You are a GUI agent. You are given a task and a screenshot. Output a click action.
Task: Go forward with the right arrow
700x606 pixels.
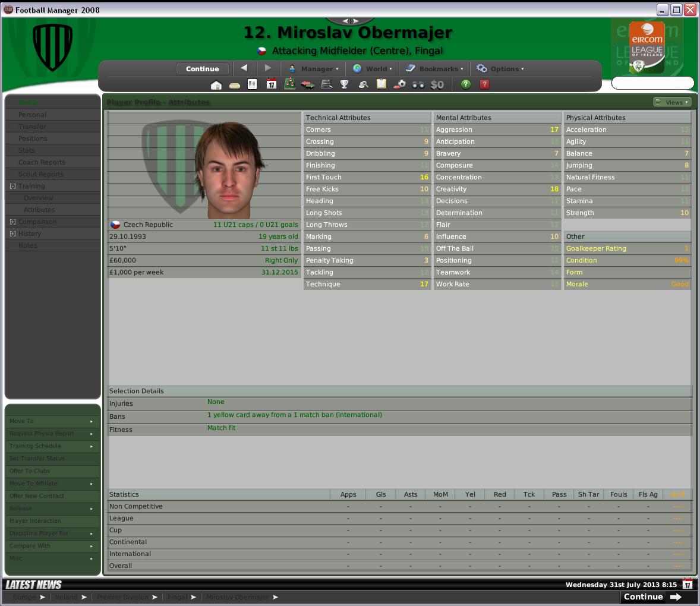[x=268, y=68]
